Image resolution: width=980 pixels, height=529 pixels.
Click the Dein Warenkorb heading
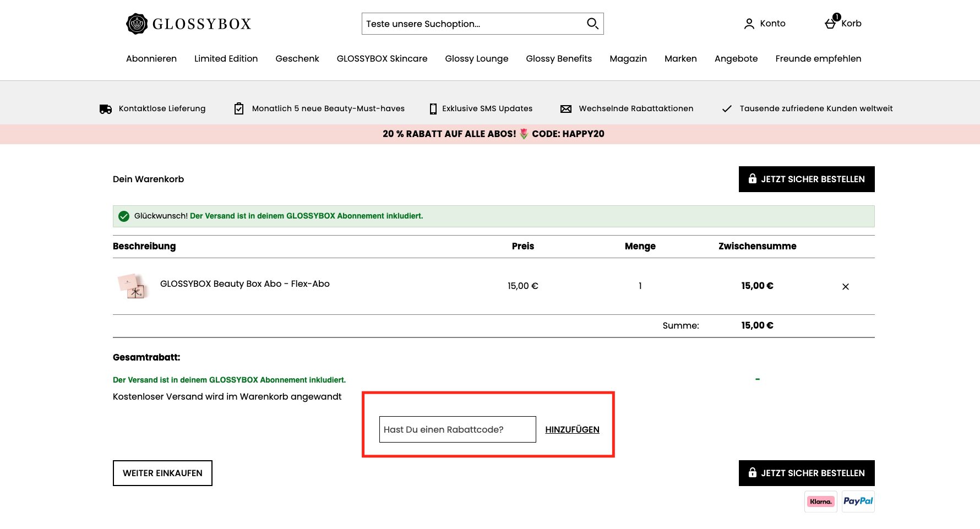click(x=149, y=179)
